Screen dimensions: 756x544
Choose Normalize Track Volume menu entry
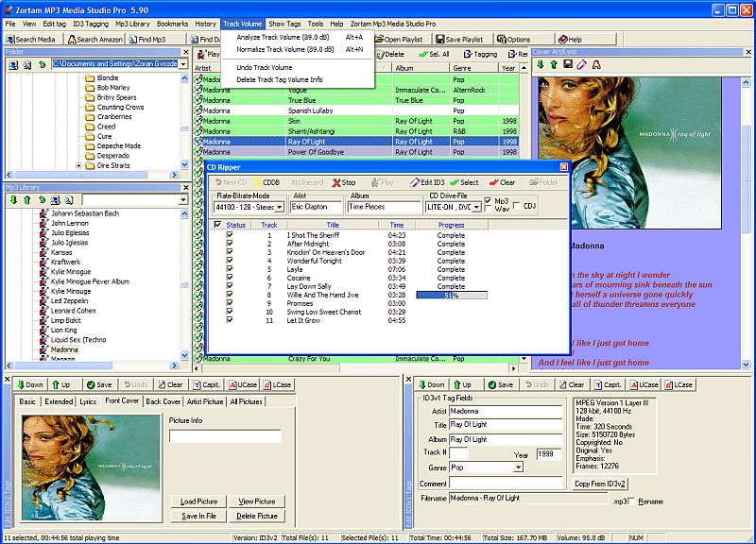click(x=300, y=49)
